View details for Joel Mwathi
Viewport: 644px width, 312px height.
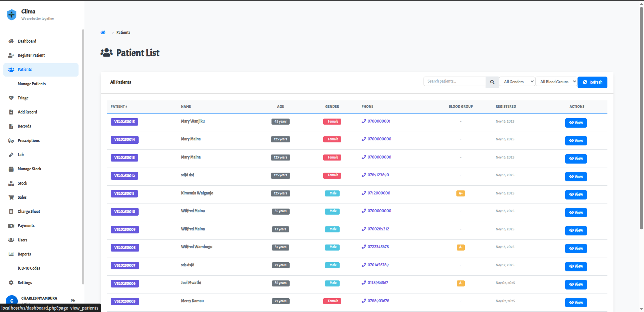point(576,284)
